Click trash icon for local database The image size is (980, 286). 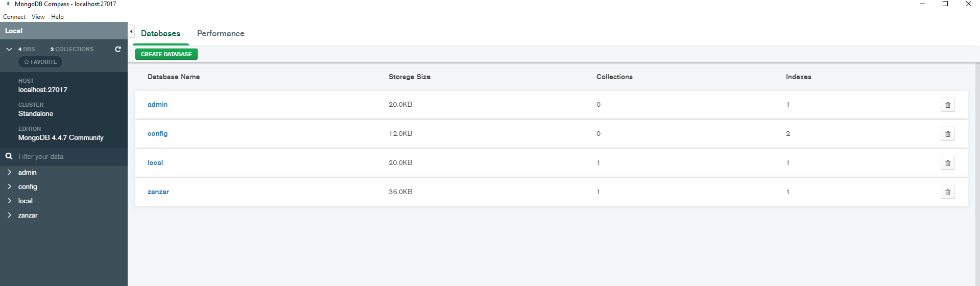(x=947, y=163)
